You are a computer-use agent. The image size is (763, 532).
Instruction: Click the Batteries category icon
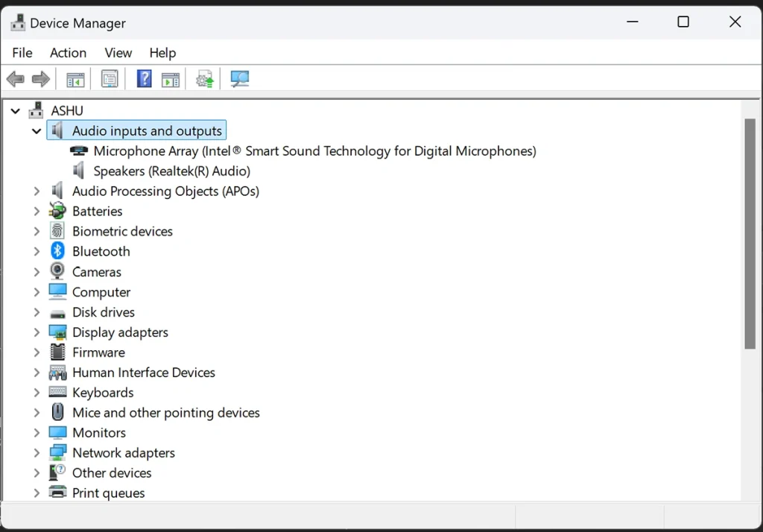(57, 211)
